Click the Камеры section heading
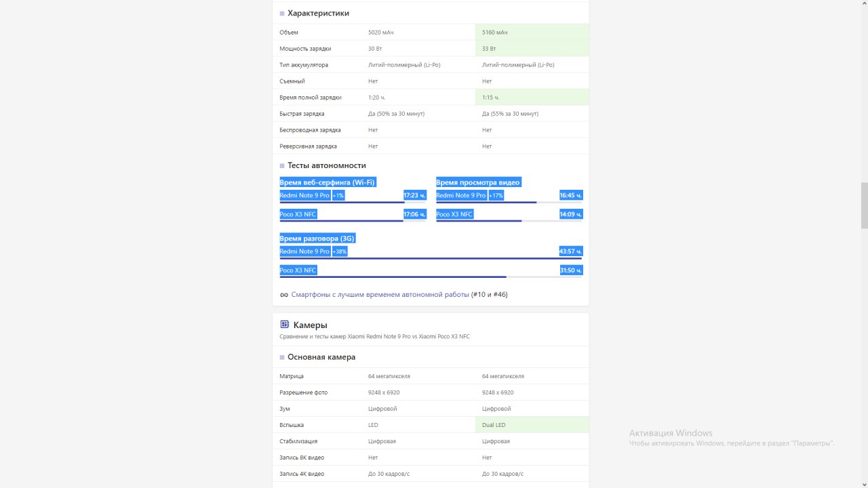Screen dimensions: 868x488 [x=311, y=325]
